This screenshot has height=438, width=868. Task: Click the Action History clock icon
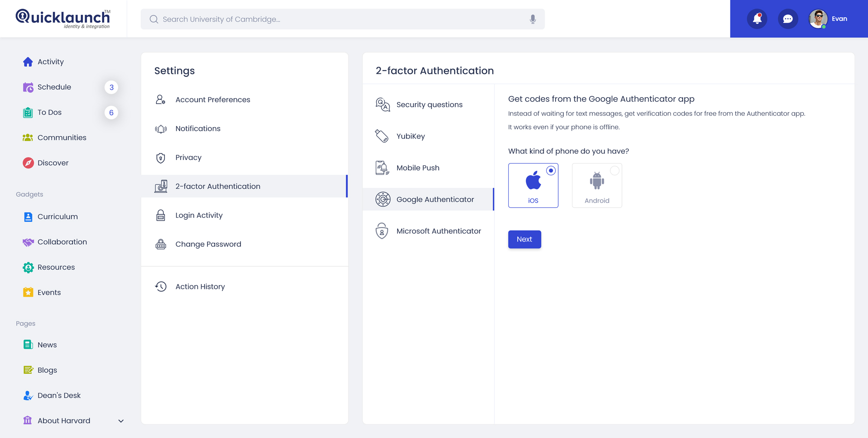pyautogui.click(x=161, y=287)
